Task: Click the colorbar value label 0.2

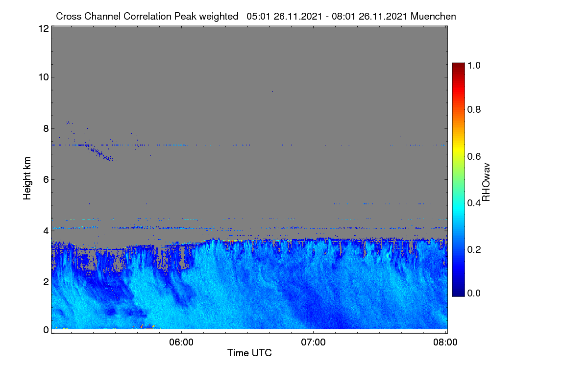Action: click(474, 249)
